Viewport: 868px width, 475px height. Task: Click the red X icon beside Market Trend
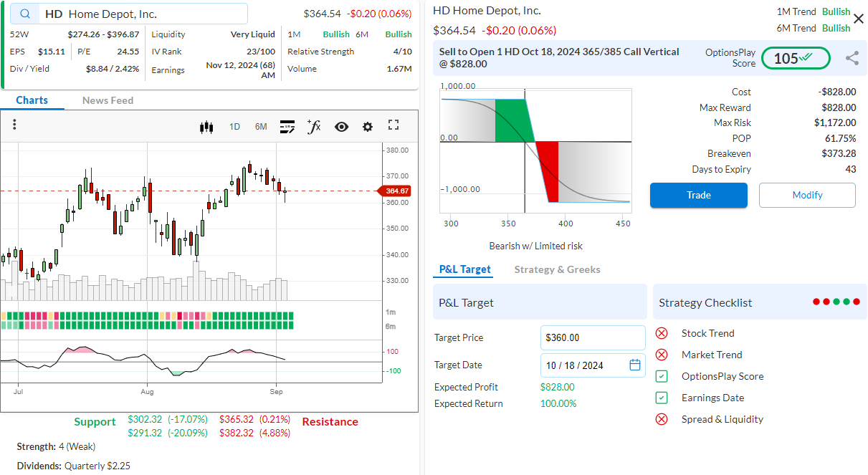click(662, 355)
